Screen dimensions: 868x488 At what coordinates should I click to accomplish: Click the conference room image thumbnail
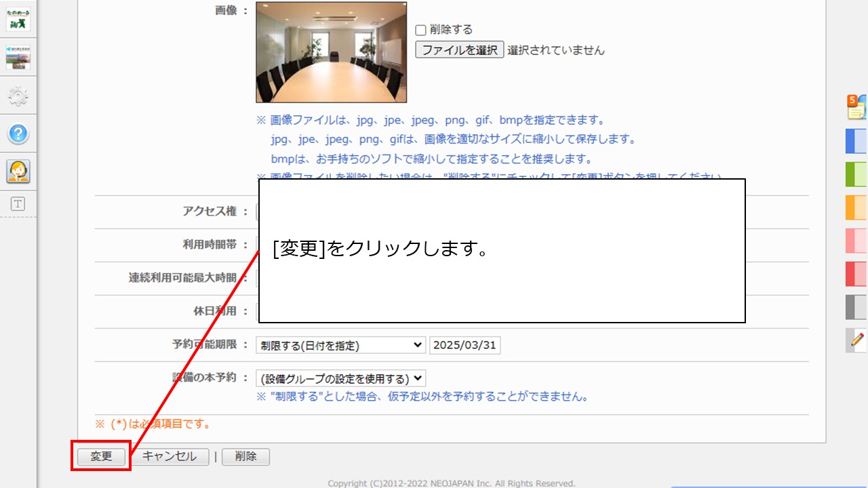pyautogui.click(x=332, y=52)
